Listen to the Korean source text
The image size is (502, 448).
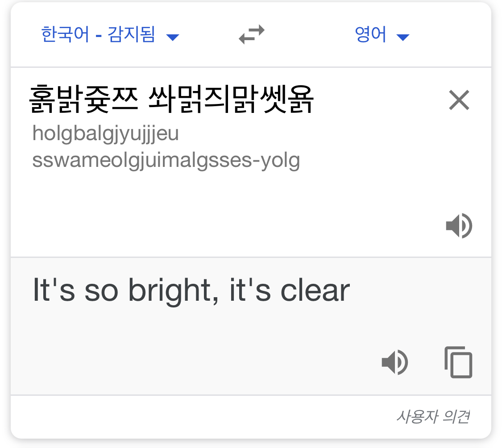point(459,225)
